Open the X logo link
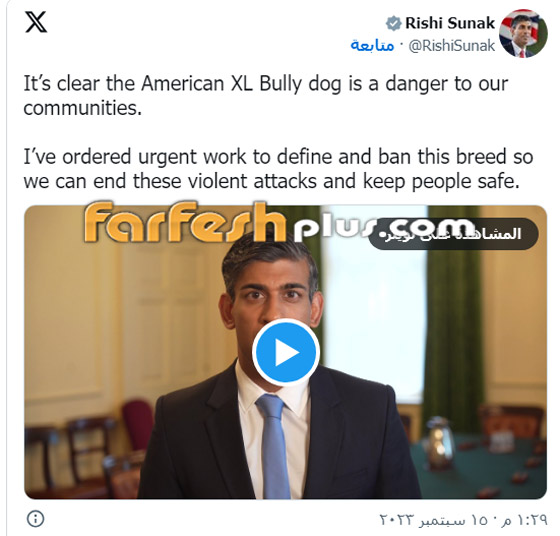The width and height of the screenshot is (560, 536). [36, 22]
